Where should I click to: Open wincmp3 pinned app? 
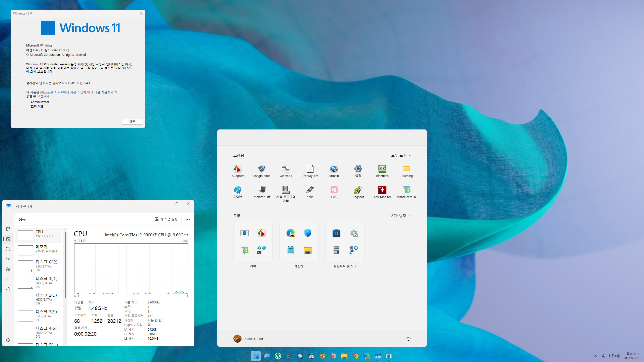tap(286, 171)
